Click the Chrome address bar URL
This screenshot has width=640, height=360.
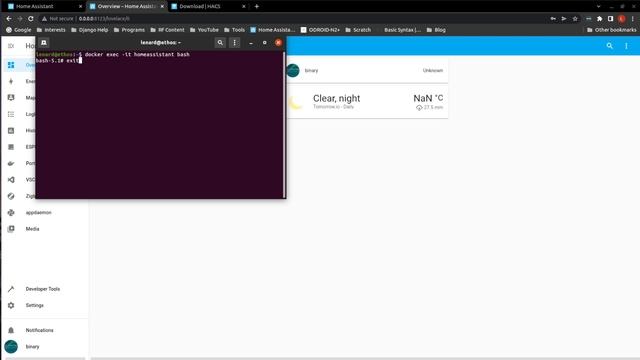[x=104, y=18]
